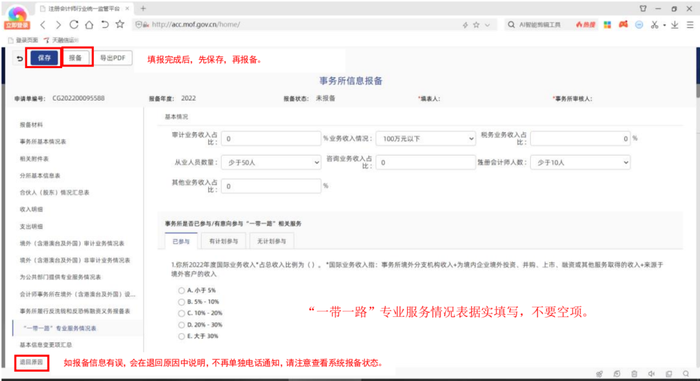Select radio option E. 大于 30%
This screenshot has height=381, width=700.
click(181, 336)
